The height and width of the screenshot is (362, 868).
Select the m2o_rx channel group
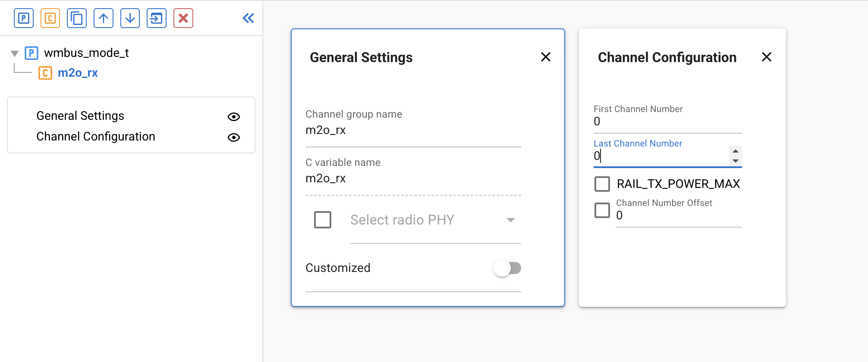[78, 73]
